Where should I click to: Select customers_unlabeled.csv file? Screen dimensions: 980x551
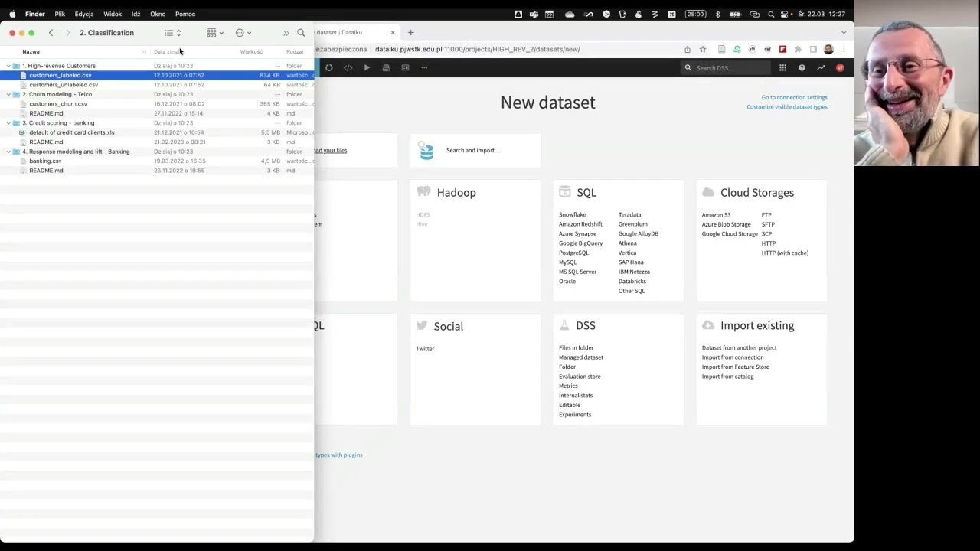click(x=157, y=85)
